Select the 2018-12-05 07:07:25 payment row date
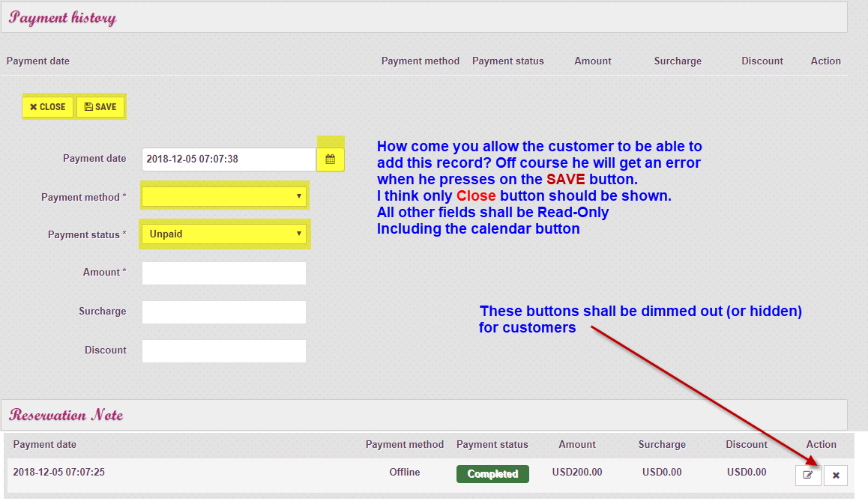The width and height of the screenshot is (868, 501). [58, 473]
